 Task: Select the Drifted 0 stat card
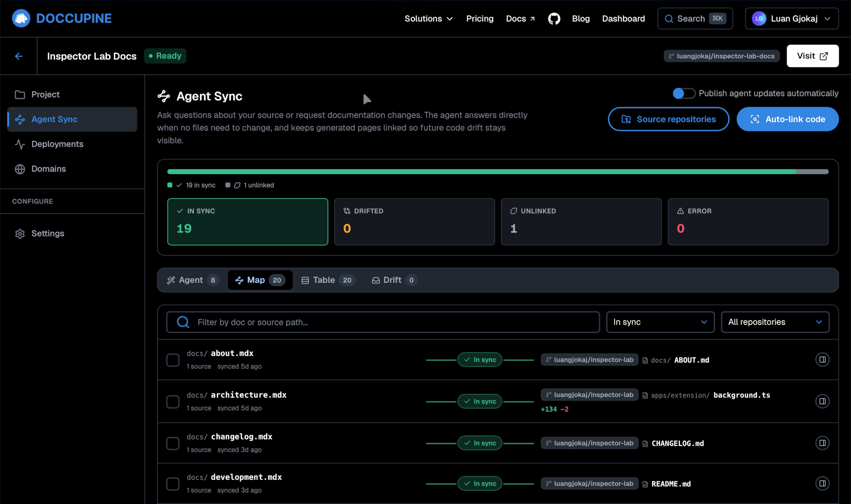click(414, 222)
